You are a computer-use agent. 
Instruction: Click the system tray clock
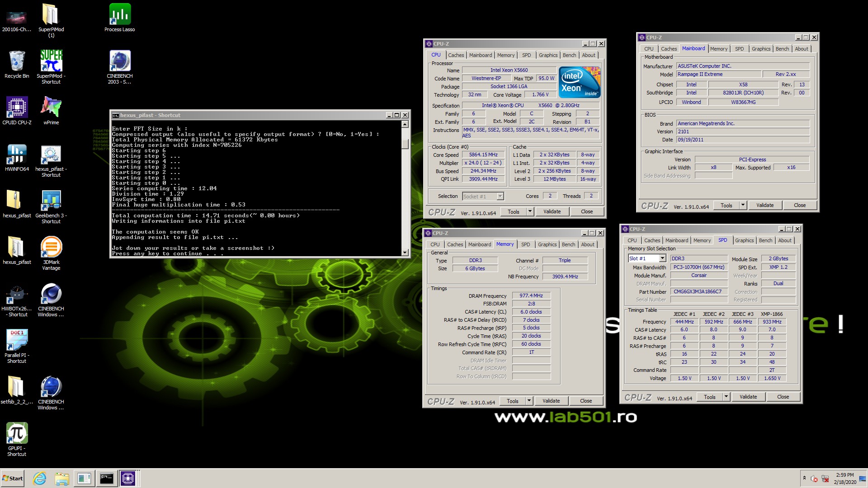pos(845,479)
